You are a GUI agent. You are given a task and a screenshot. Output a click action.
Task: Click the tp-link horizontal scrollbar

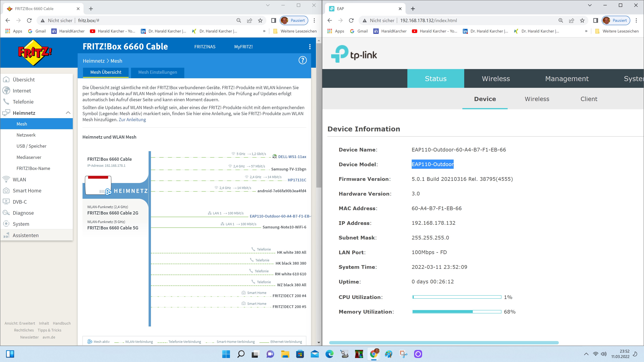pyautogui.click(x=444, y=343)
